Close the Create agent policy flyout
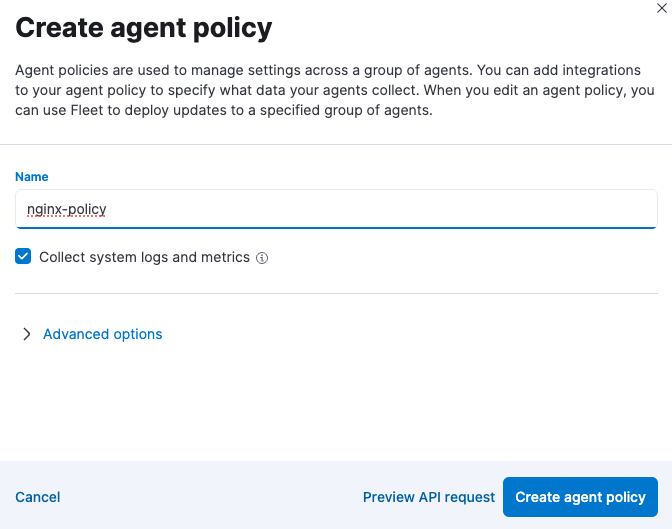The image size is (672, 529). coord(663,7)
